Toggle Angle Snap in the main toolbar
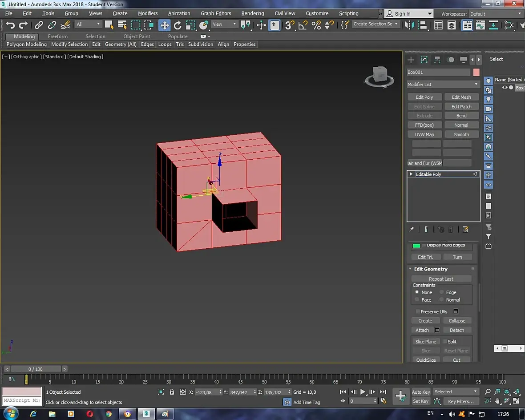The image size is (525, 420). tap(303, 25)
